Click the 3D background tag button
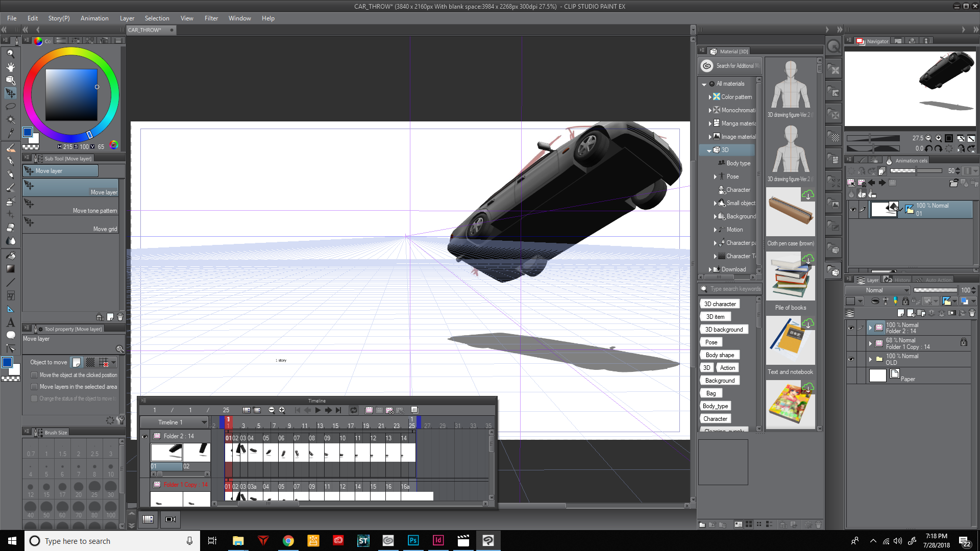This screenshot has width=980, height=551. click(x=723, y=330)
